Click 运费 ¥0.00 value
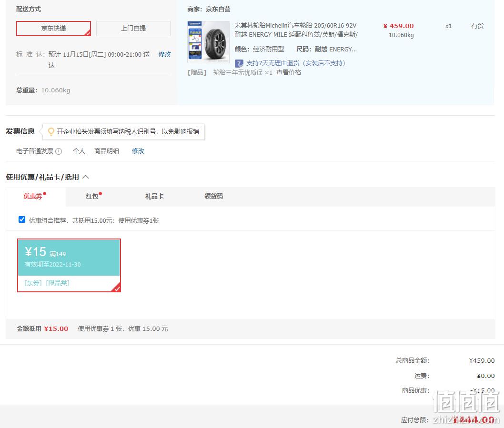 [486, 376]
